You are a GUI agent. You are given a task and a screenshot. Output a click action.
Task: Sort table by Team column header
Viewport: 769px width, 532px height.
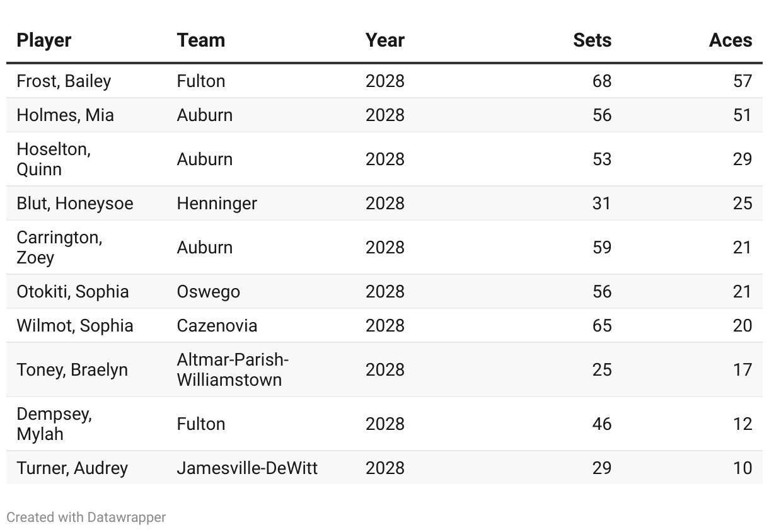(201, 40)
